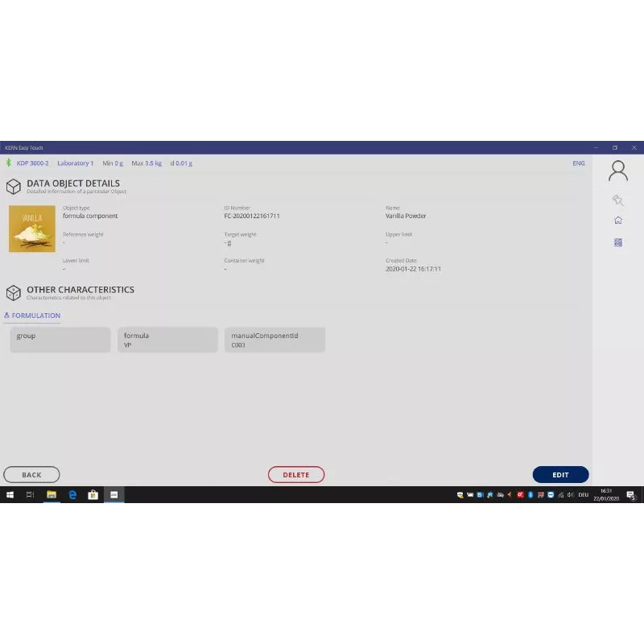Switch language using ENG selector

[578, 163]
